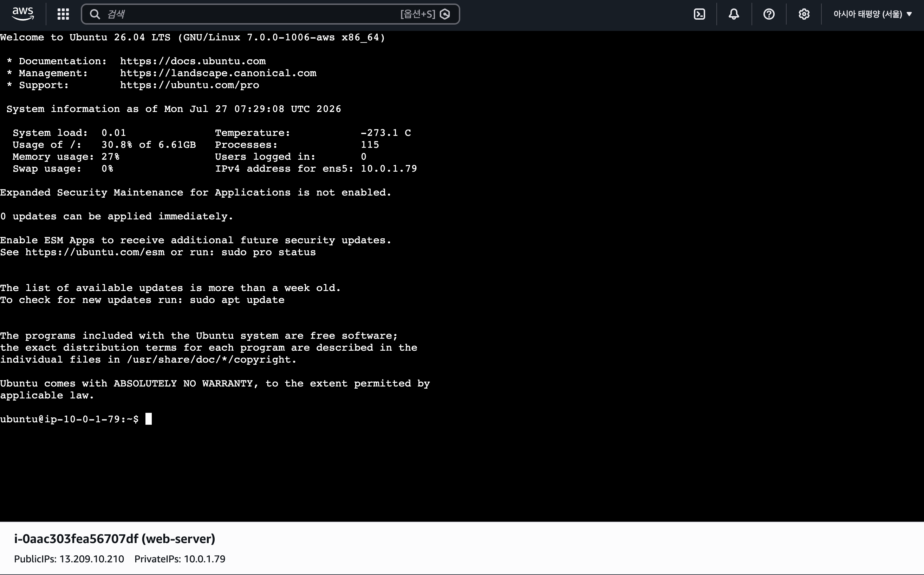Click the Amazon Q icon in search bar
This screenshot has height=575, width=924.
pyautogui.click(x=445, y=14)
